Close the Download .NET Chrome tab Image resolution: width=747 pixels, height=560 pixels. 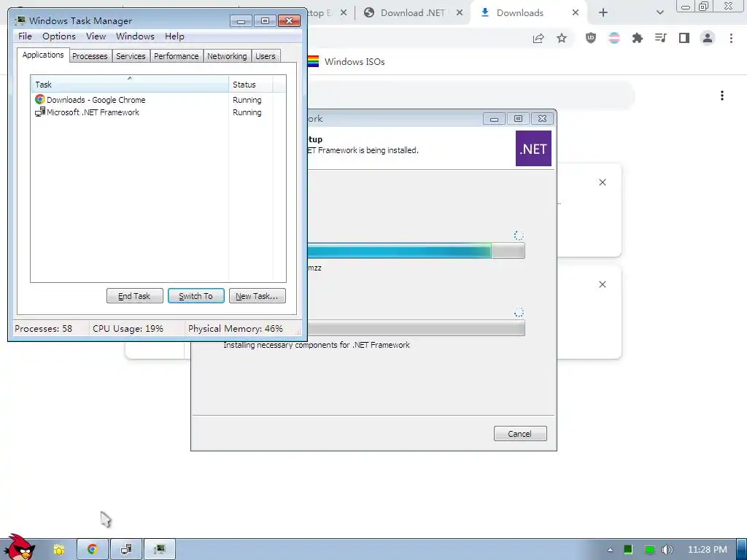tap(460, 13)
